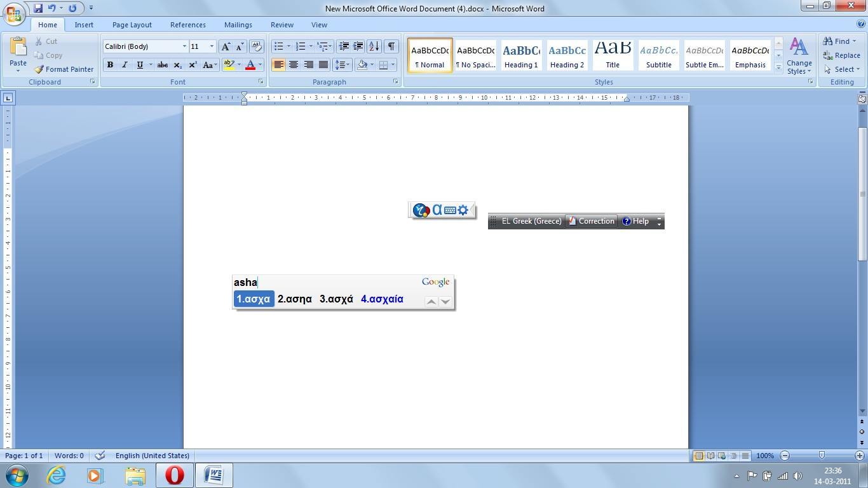The height and width of the screenshot is (488, 868).
Task: Click Greek alpha language icon
Action: [437, 210]
